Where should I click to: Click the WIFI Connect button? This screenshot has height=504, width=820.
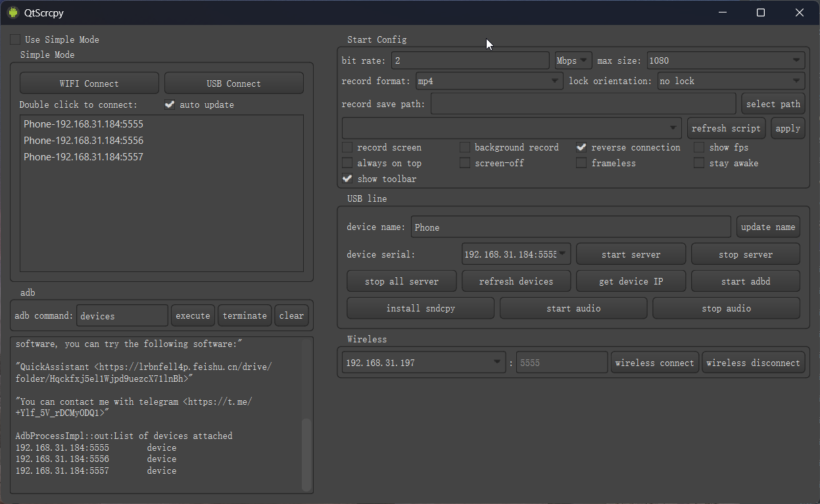click(x=89, y=83)
